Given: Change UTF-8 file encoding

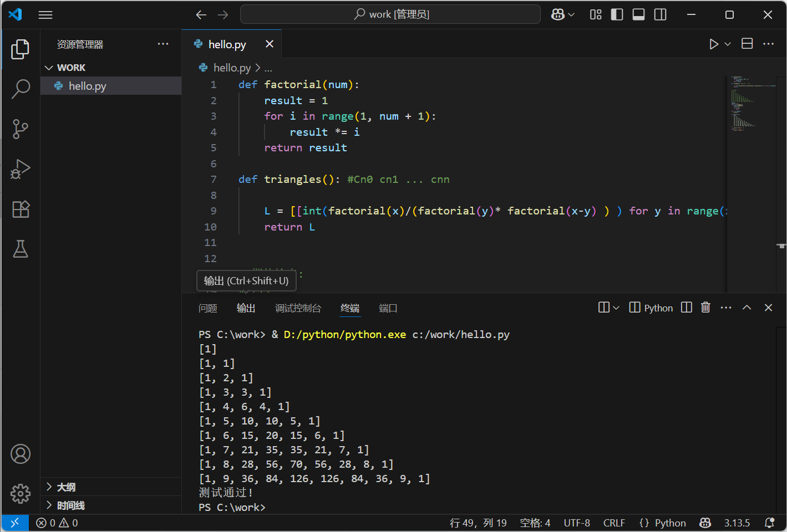Looking at the screenshot, I should (x=577, y=523).
